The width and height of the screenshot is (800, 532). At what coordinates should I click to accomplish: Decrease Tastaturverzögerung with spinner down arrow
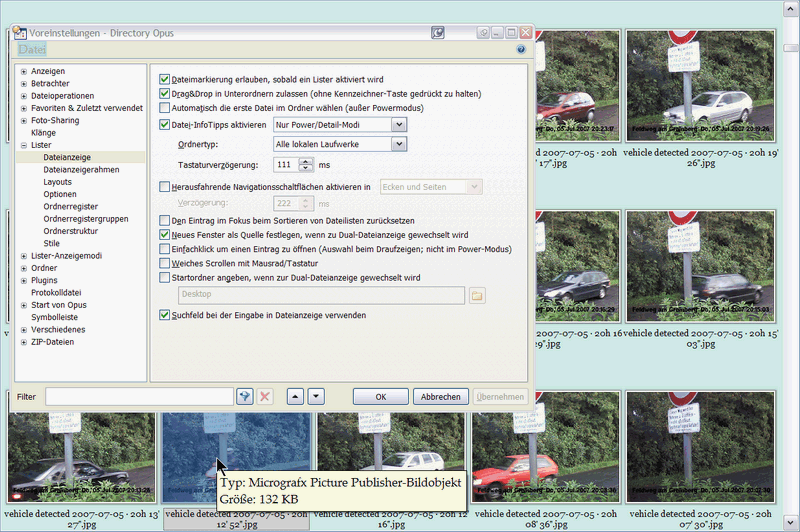coord(306,168)
